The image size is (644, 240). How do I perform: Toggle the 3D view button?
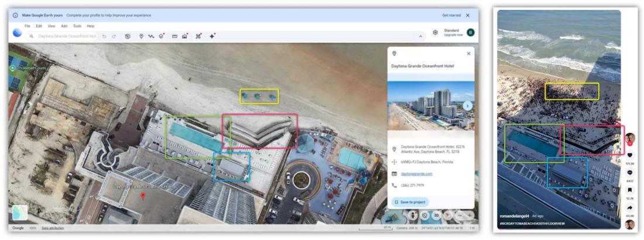coord(436,215)
